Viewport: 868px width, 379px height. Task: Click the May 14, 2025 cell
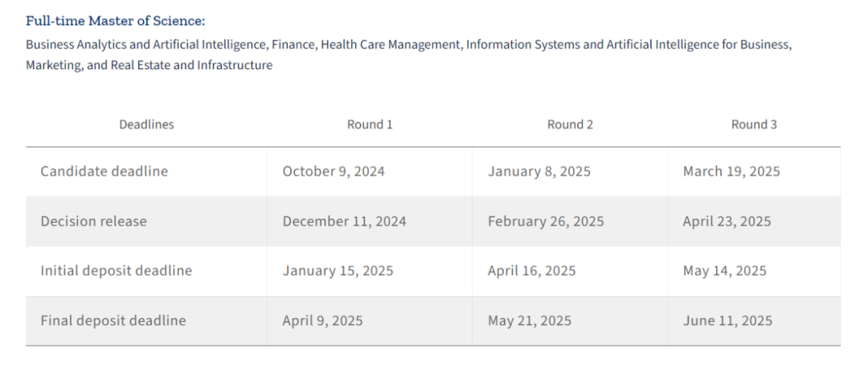coord(724,271)
